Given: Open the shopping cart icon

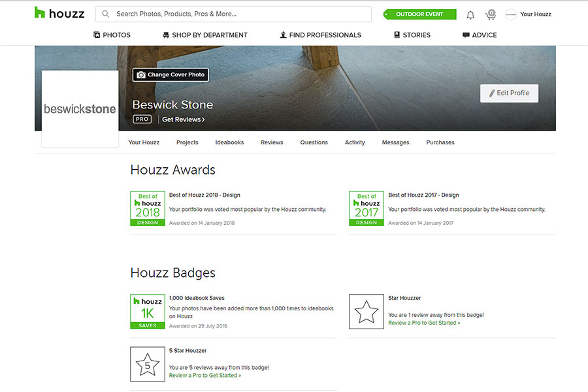Looking at the screenshot, I should (490, 14).
